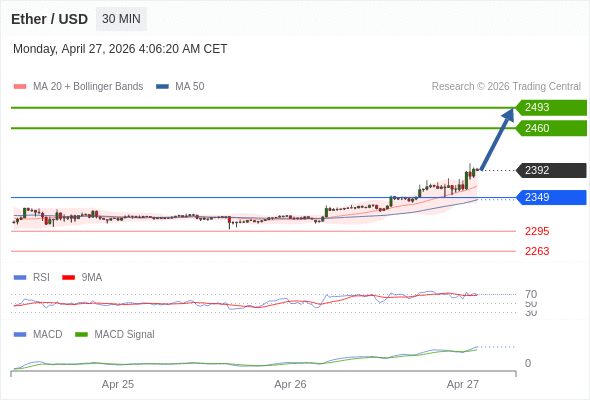
Task: Click the date line 'Monday, April 27, 2026 4:06:20 AM CET'
Action: click(x=120, y=49)
